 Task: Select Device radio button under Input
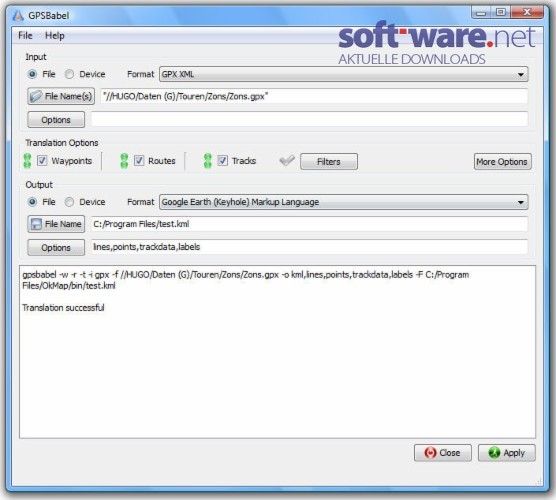tap(69, 74)
